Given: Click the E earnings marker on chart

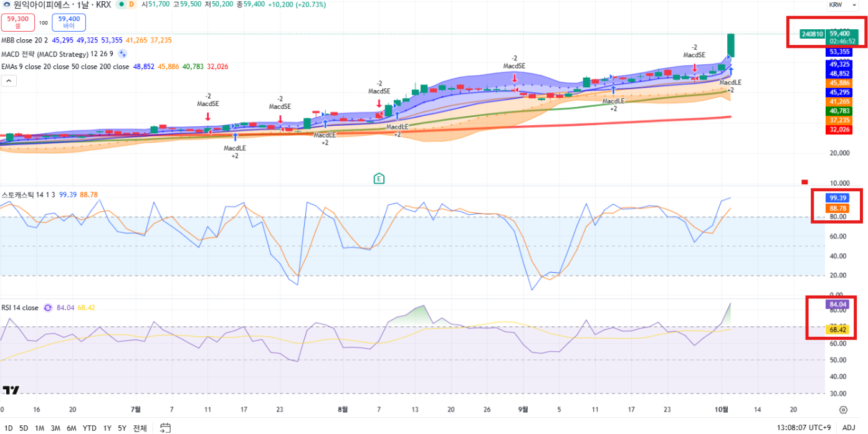Looking at the screenshot, I should [378, 179].
